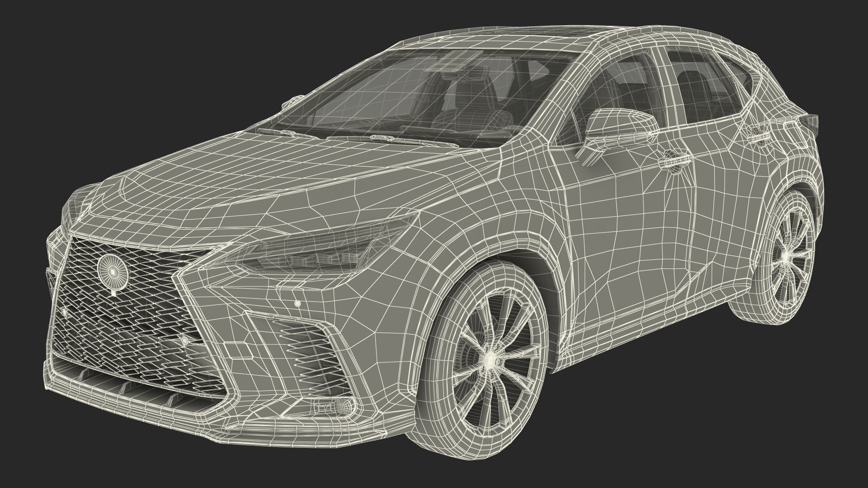868x488 pixels.
Task: Click the round fog light on the bumper
Action: click(344, 407)
